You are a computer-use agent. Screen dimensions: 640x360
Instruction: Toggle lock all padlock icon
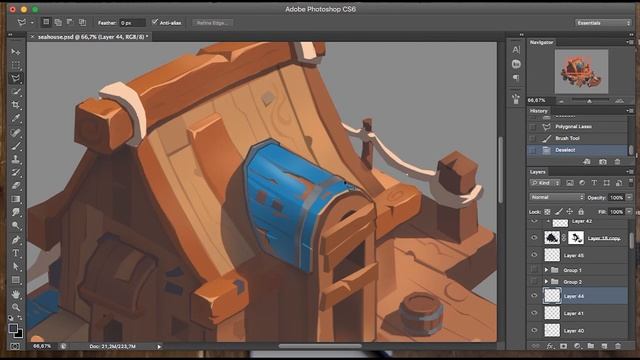tap(581, 211)
